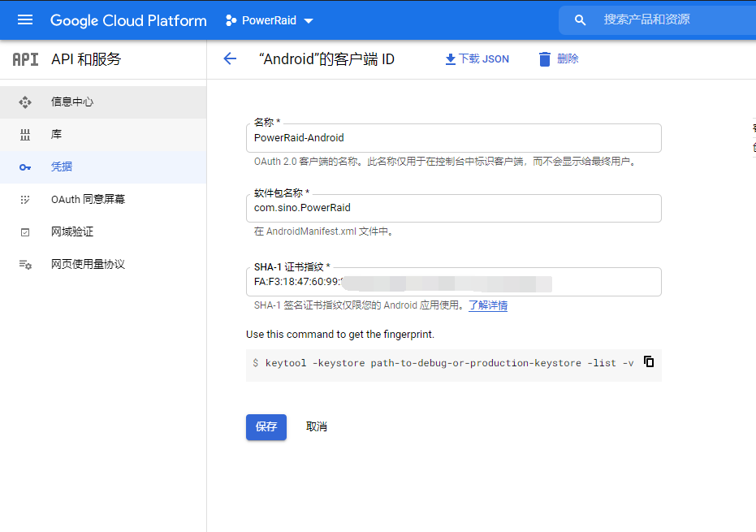Viewport: 756px width, 532px height.
Task: Go back using the left arrow icon
Action: point(230,58)
